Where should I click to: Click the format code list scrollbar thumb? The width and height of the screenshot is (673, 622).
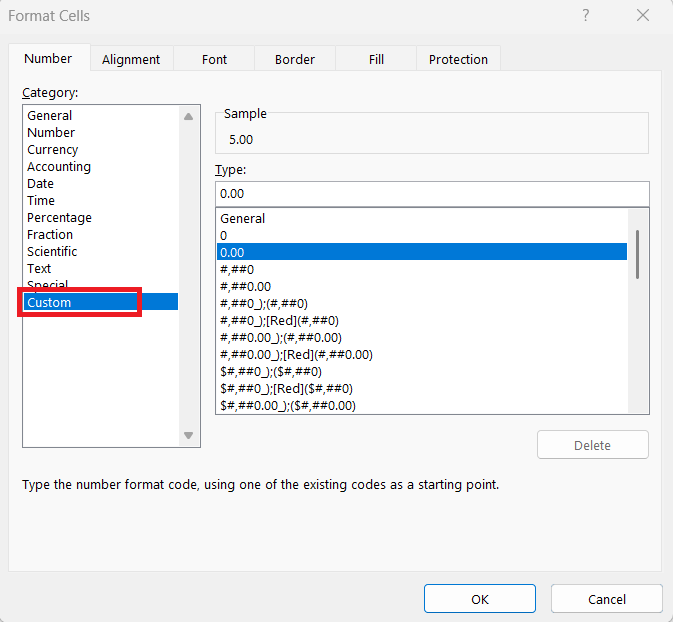(x=637, y=255)
